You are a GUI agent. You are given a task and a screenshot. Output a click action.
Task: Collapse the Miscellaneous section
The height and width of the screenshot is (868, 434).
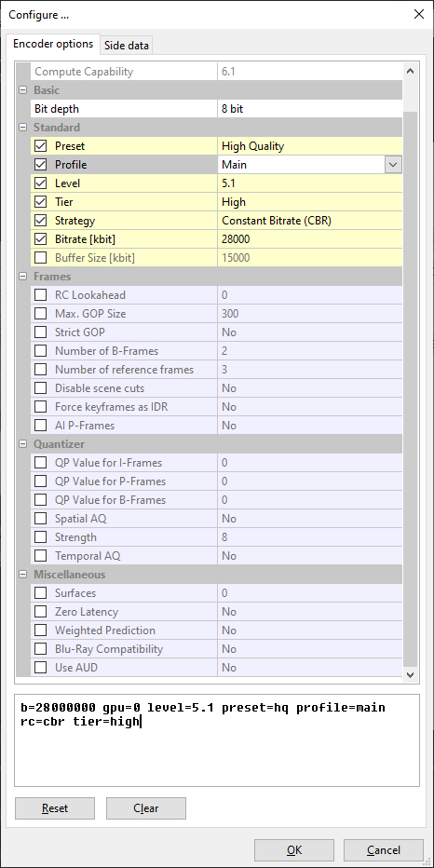[22, 575]
